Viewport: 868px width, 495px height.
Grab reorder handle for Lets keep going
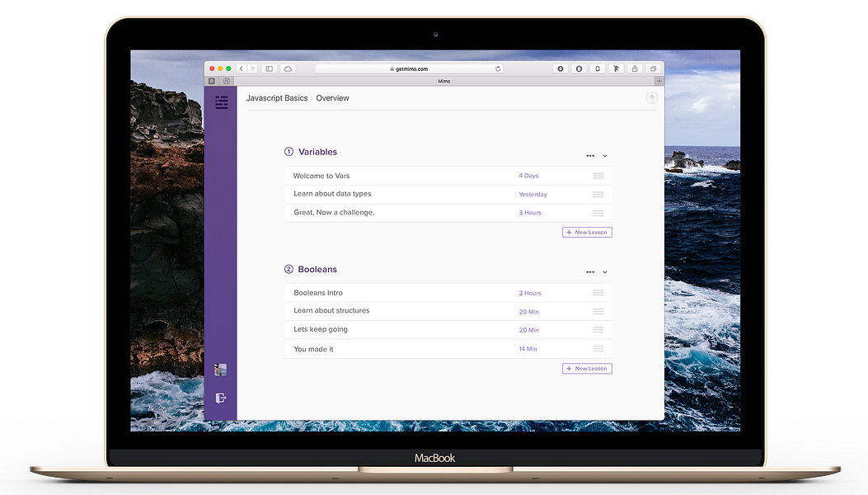point(598,330)
